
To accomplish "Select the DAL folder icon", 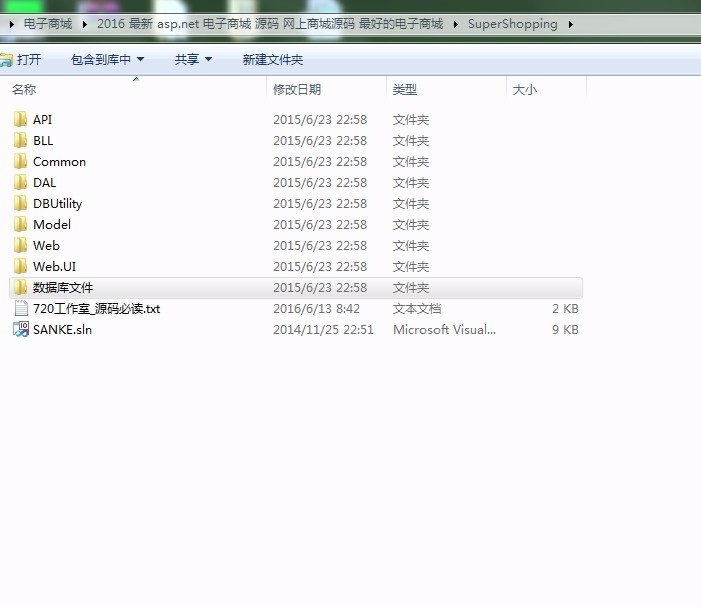I will [x=20, y=182].
